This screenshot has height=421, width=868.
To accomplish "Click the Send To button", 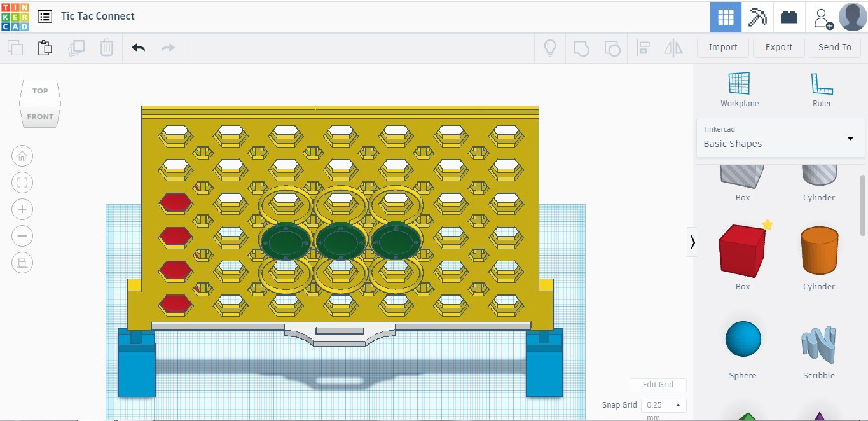I will [x=835, y=47].
